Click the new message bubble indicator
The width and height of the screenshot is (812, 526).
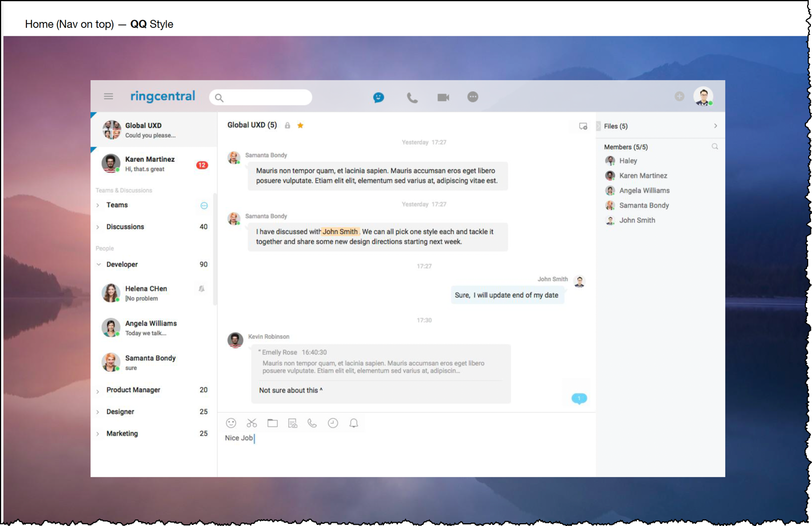point(579,398)
